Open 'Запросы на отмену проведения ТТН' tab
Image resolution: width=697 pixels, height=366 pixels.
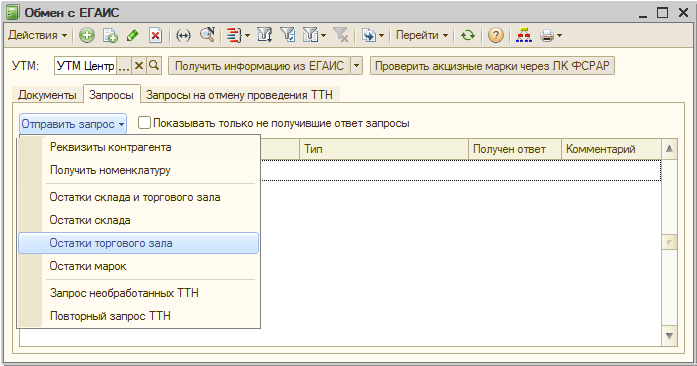click(x=240, y=95)
